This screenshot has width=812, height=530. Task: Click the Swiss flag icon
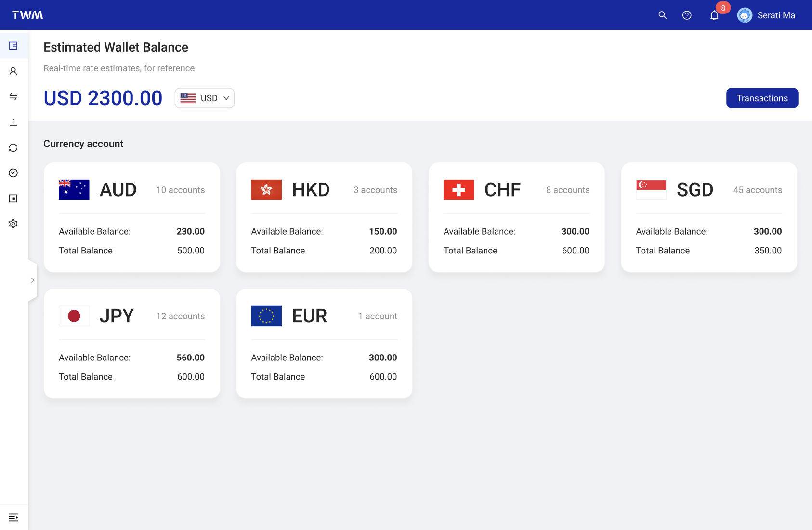coord(459,190)
